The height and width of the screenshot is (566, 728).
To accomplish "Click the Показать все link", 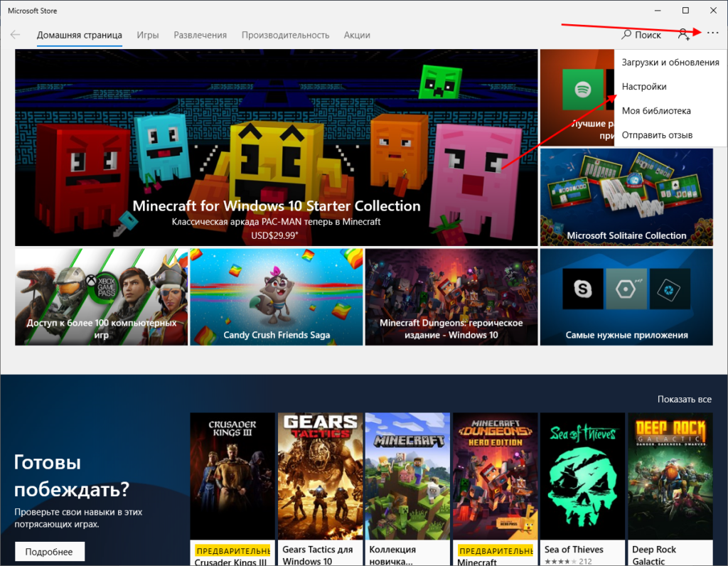I will (x=684, y=400).
